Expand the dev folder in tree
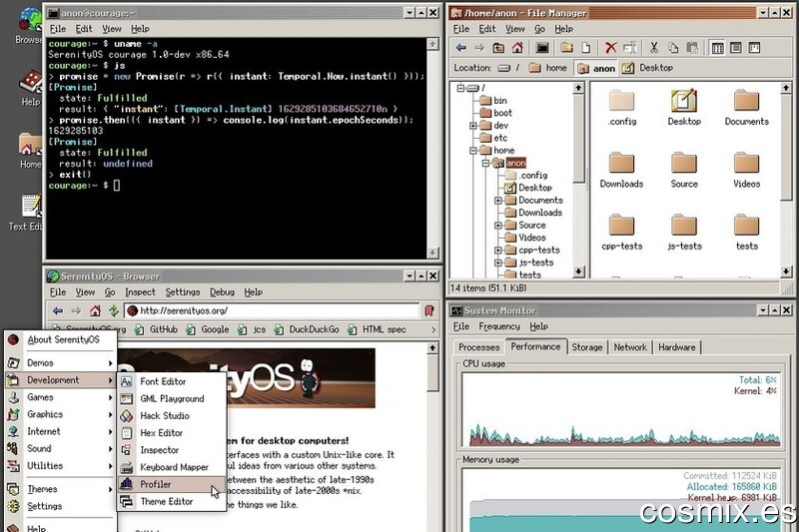Image resolution: width=799 pixels, height=532 pixels. tap(473, 125)
